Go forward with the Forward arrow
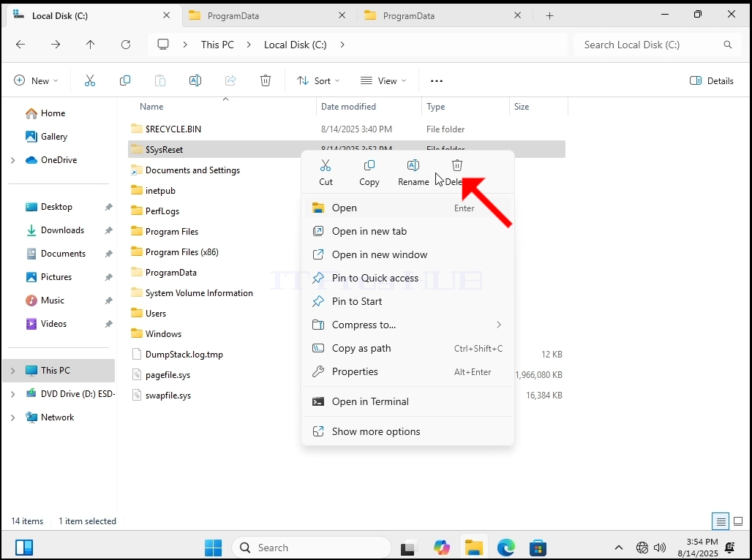 (56, 45)
